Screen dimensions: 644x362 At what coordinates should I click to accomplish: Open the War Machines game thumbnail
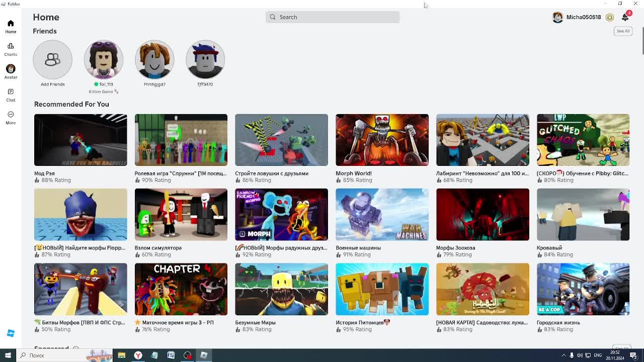coord(382,215)
